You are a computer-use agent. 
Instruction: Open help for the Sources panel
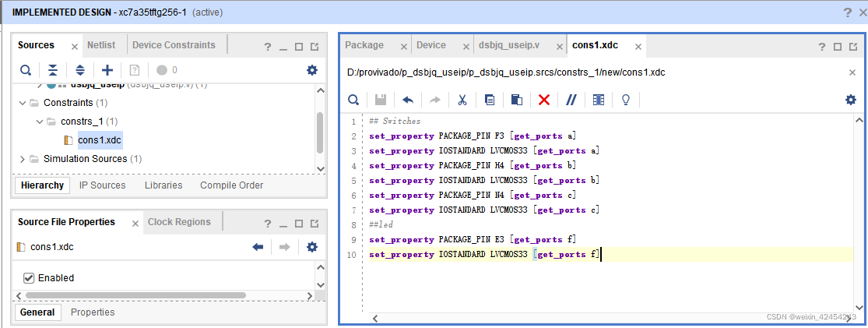pyautogui.click(x=267, y=47)
